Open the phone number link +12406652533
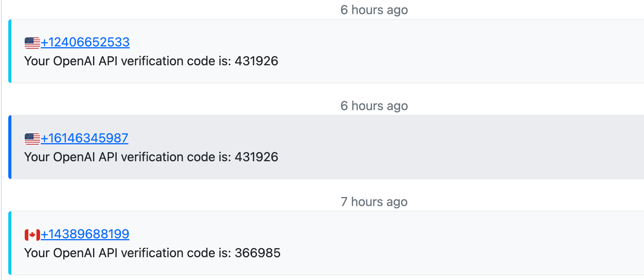Viewport: 644px width, 280px height. point(85,42)
